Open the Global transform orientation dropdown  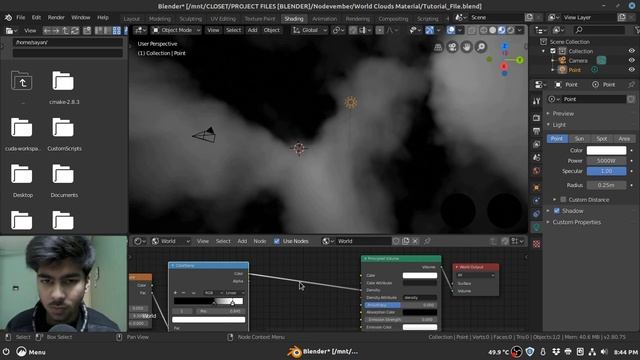point(310,30)
